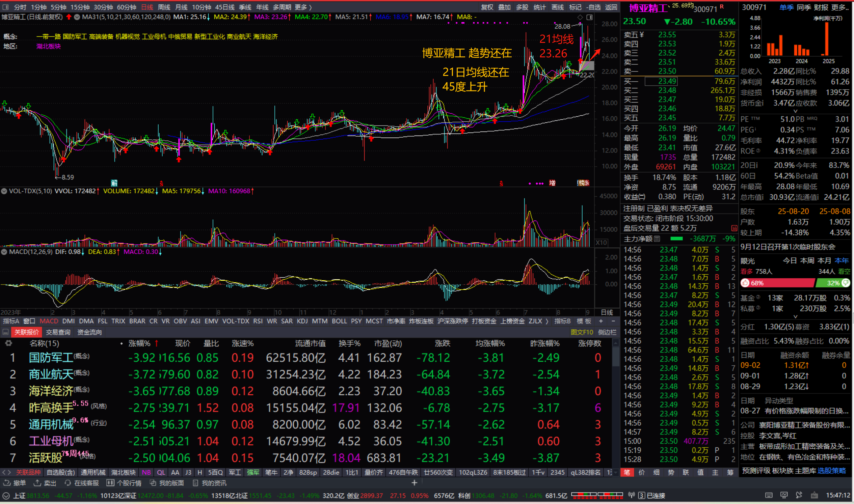
Task: Toggle the small square left of 关联报价
Action: (x=5, y=332)
